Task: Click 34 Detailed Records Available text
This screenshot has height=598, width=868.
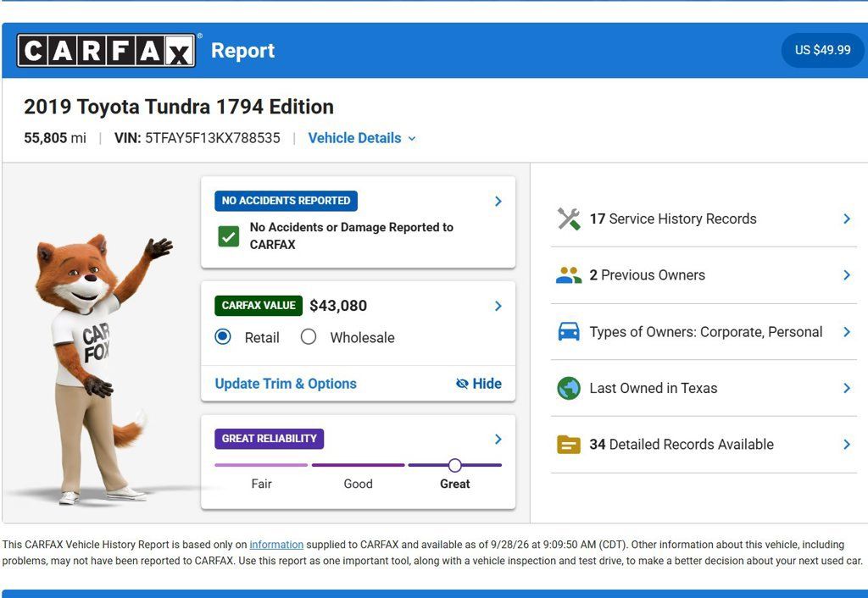Action: pos(682,445)
